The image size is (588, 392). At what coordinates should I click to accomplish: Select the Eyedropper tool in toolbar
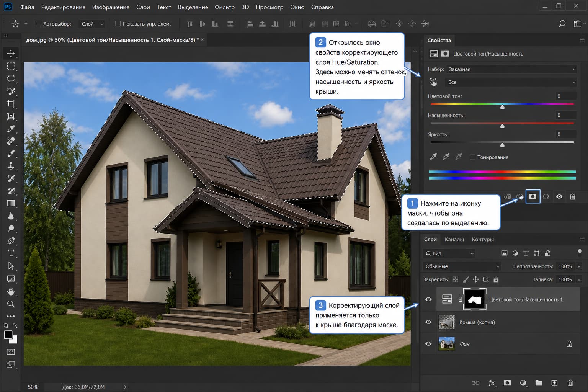pyautogui.click(x=11, y=129)
